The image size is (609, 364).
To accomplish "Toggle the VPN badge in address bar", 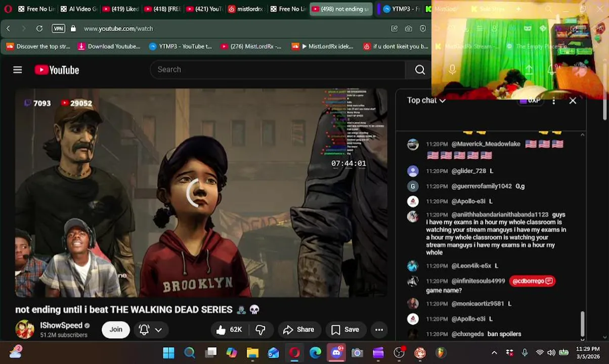I will coord(59,29).
